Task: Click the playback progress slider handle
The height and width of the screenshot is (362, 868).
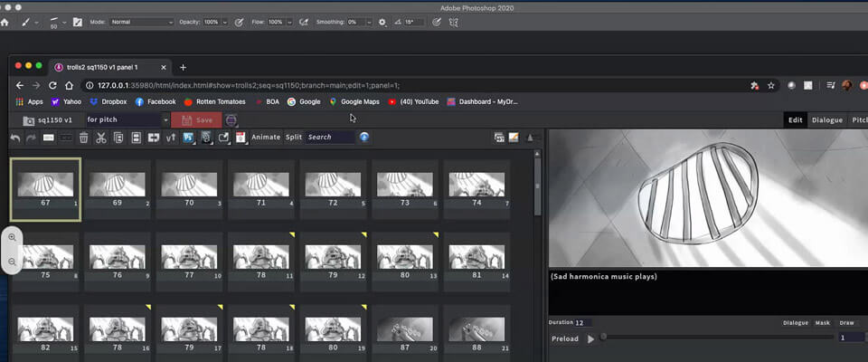Action: pyautogui.click(x=603, y=337)
